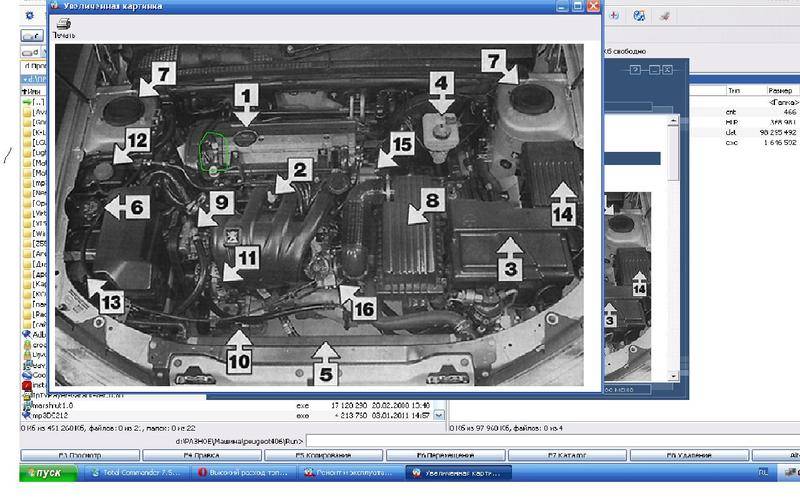Click the Размер column header
Viewport: 800px width, 500px height.
(781, 89)
